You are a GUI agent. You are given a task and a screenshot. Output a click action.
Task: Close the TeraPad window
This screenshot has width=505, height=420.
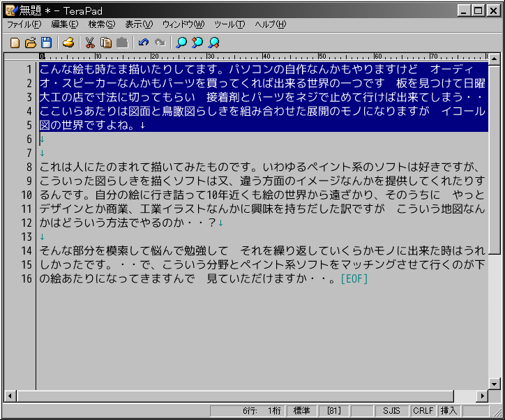pos(493,10)
